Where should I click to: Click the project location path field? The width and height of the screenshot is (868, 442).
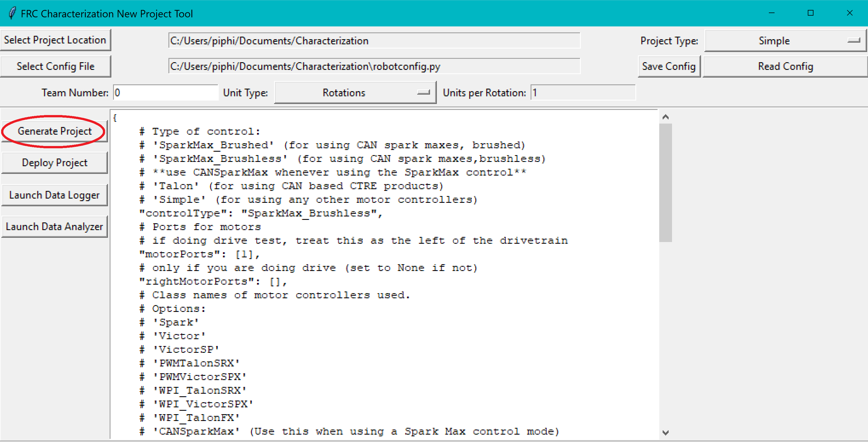(374, 41)
